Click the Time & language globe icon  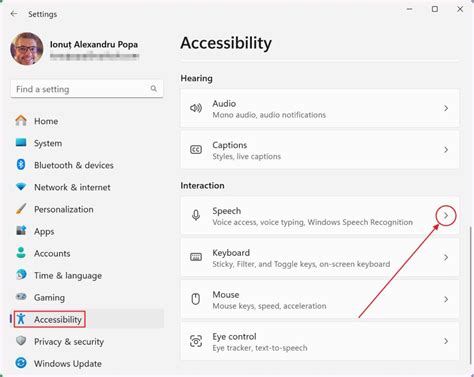click(x=21, y=275)
